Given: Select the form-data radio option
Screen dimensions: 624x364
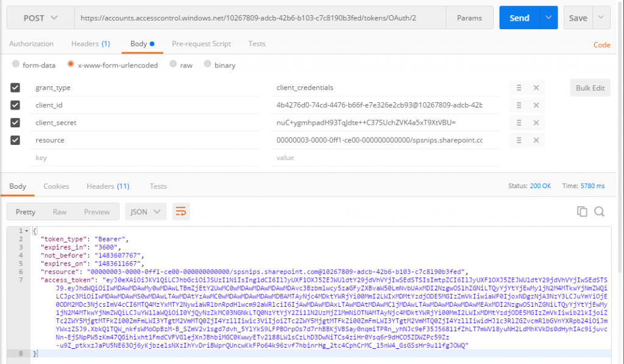Looking at the screenshot, I should click(x=16, y=65).
